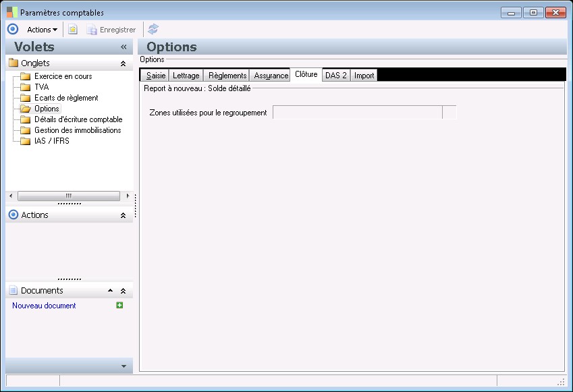Click the tree's horizontal scrollbar thumb
Image resolution: width=573 pixels, height=392 pixels.
pos(69,196)
